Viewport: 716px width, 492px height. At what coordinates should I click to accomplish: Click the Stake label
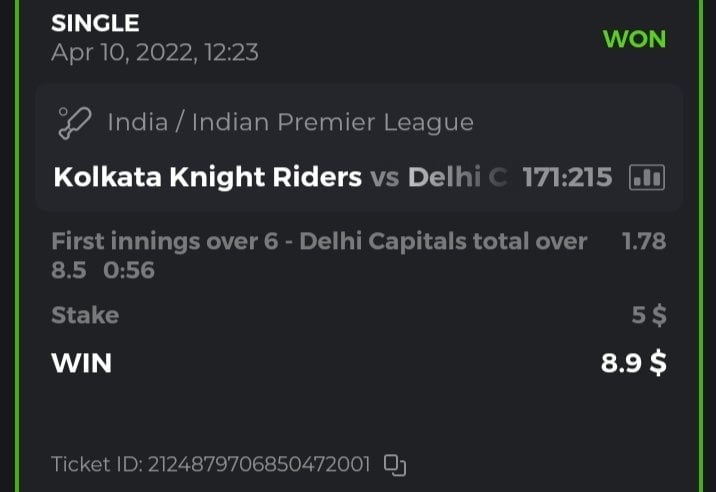point(85,315)
